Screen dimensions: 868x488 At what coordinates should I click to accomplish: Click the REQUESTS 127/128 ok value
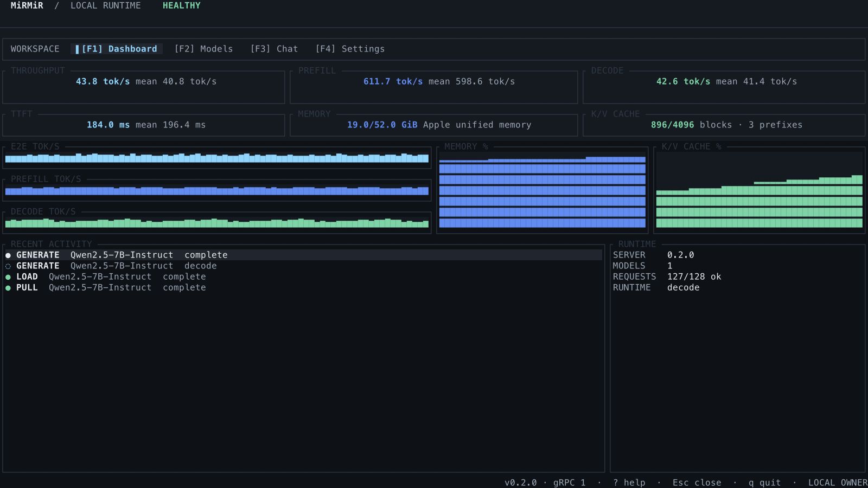tap(694, 277)
